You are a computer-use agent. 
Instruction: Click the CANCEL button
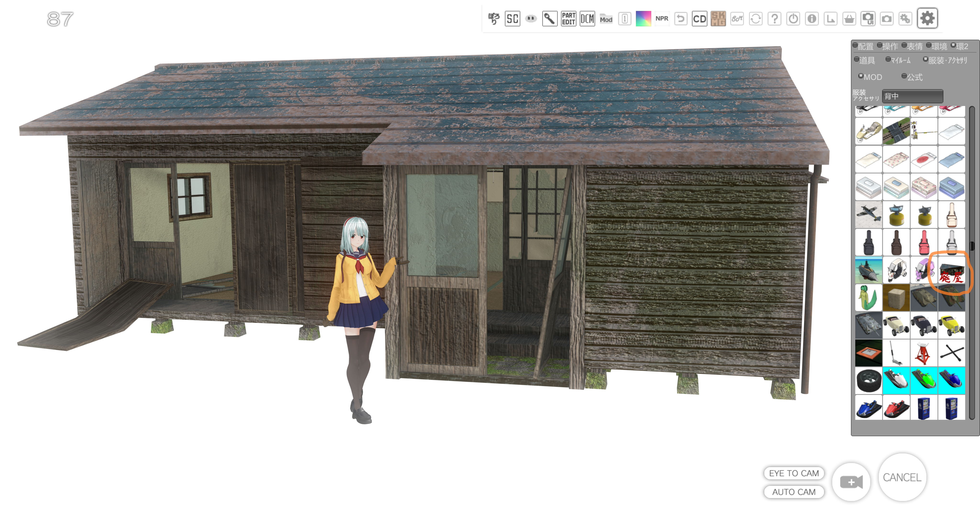(x=902, y=477)
